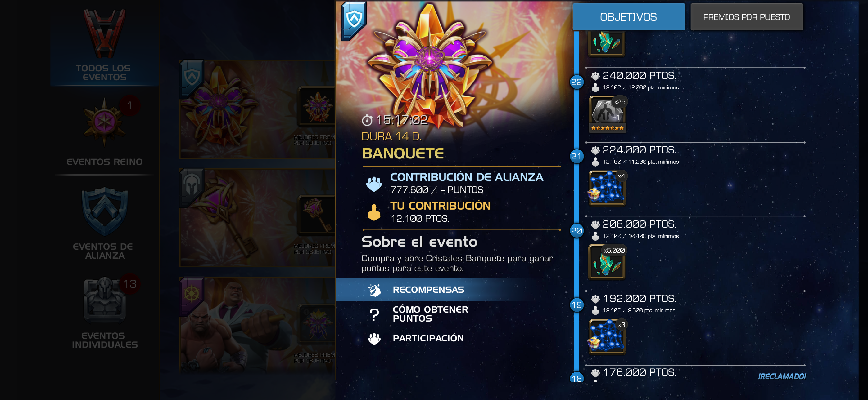The height and width of the screenshot is (400, 868).
Task: Tap the x5.000 green crystal shards reward
Action: [x=607, y=263]
